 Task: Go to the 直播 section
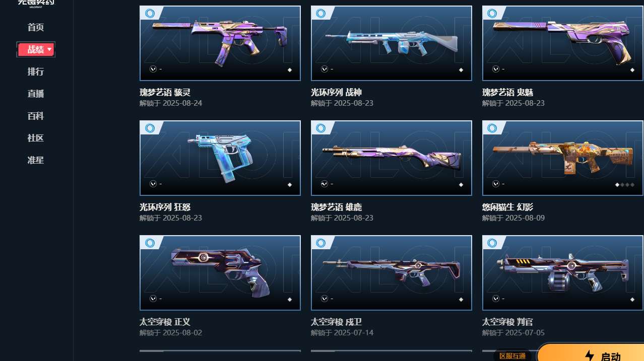(36, 94)
